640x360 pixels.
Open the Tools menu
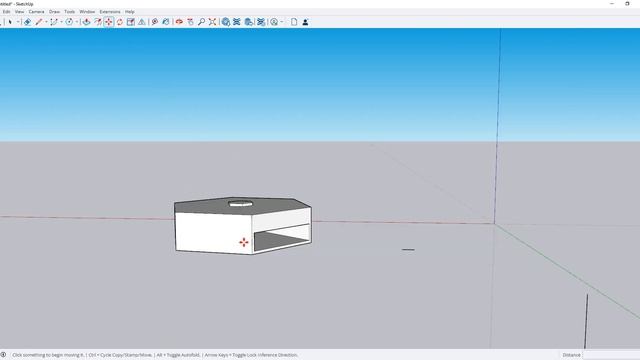point(70,12)
